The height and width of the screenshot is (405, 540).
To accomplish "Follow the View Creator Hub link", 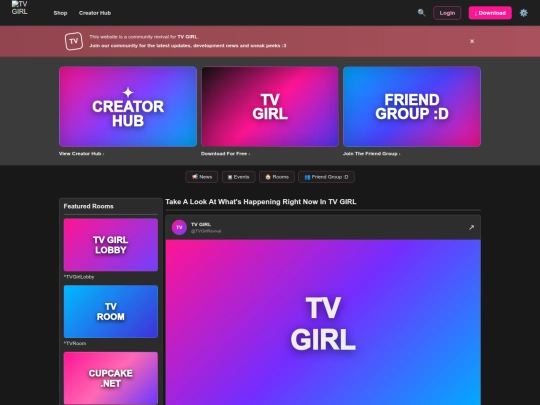I will coord(81,154).
